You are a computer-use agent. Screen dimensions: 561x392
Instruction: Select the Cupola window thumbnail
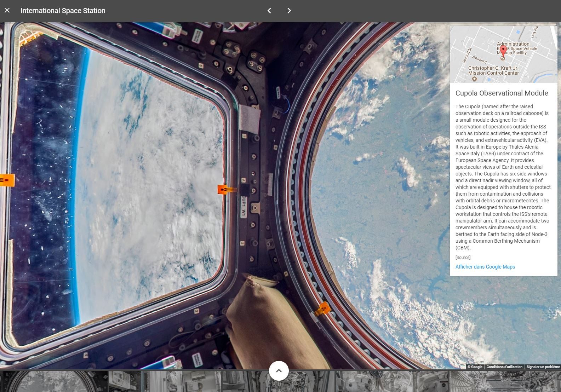[54, 381]
